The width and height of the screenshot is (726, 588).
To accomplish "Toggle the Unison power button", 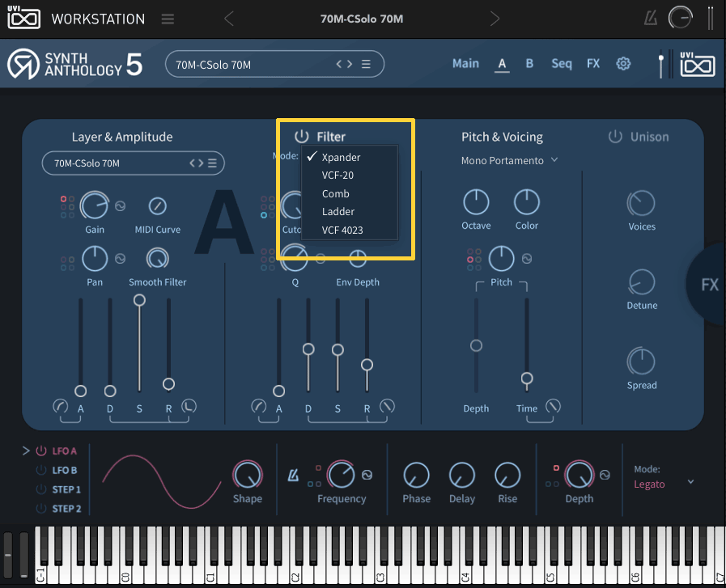I will pyautogui.click(x=615, y=137).
